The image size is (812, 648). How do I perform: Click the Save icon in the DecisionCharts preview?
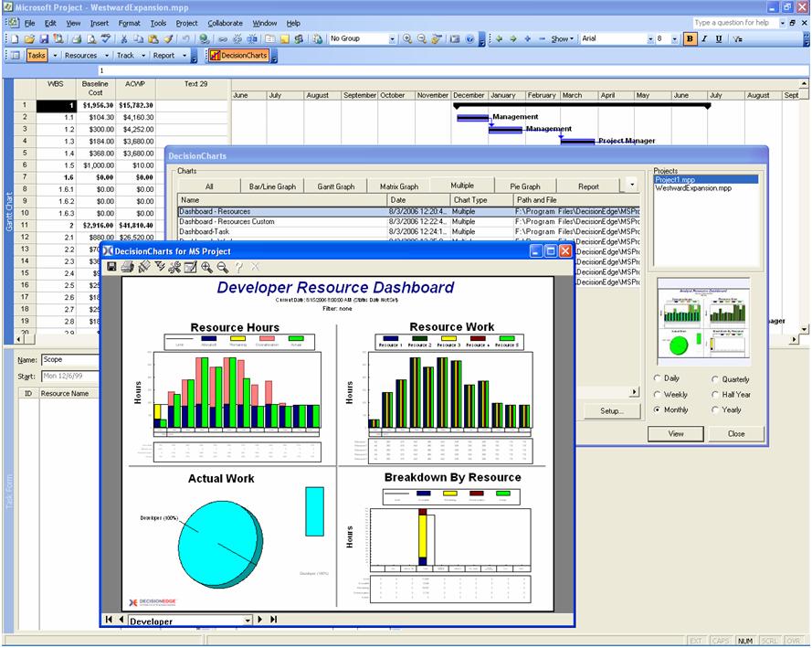[111, 267]
